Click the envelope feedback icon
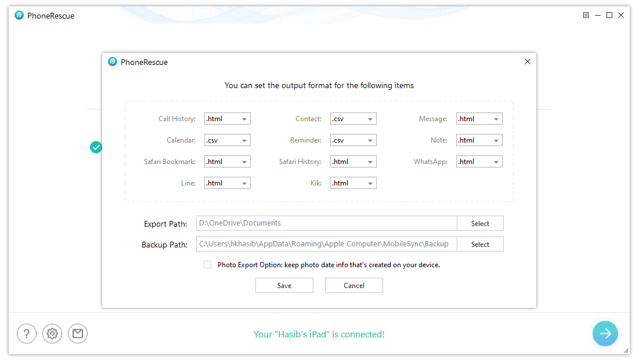The height and width of the screenshot is (364, 639). [x=78, y=333]
